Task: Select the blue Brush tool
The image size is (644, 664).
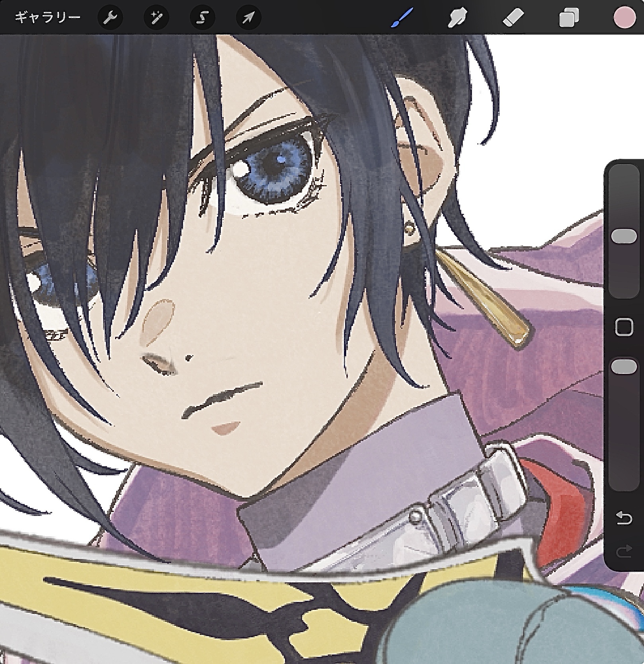Action: click(402, 18)
